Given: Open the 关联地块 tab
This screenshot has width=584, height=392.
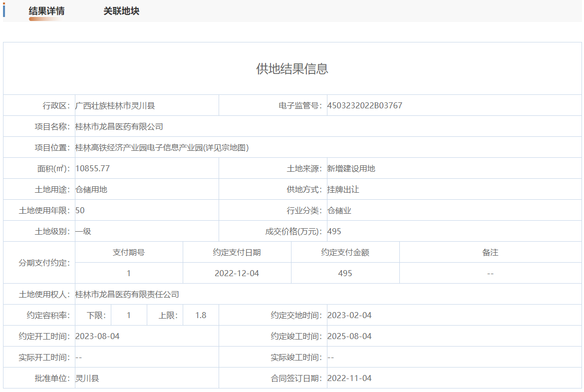Looking at the screenshot, I should click(121, 11).
